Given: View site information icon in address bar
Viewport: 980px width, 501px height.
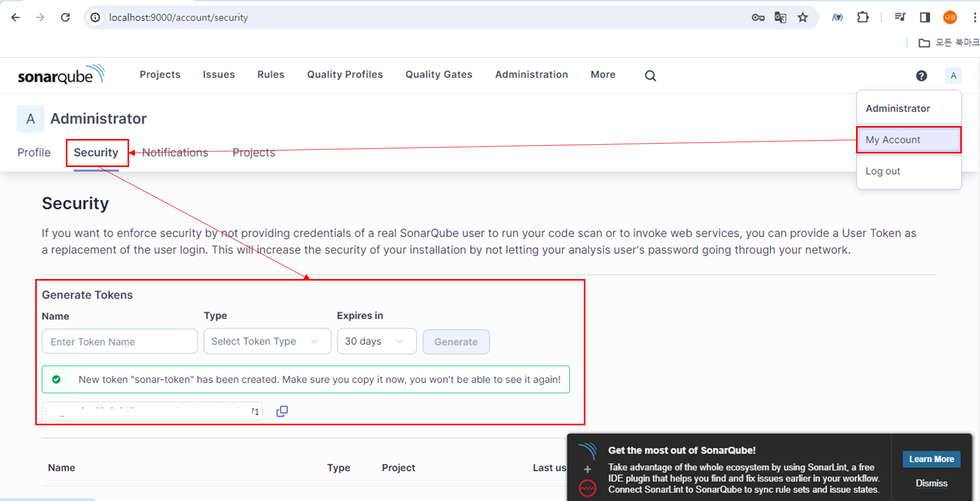Looking at the screenshot, I should pyautogui.click(x=95, y=18).
